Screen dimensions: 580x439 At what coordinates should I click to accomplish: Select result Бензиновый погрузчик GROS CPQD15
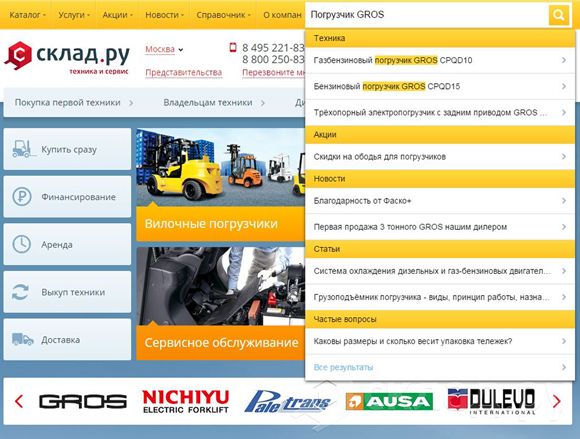[440, 87]
